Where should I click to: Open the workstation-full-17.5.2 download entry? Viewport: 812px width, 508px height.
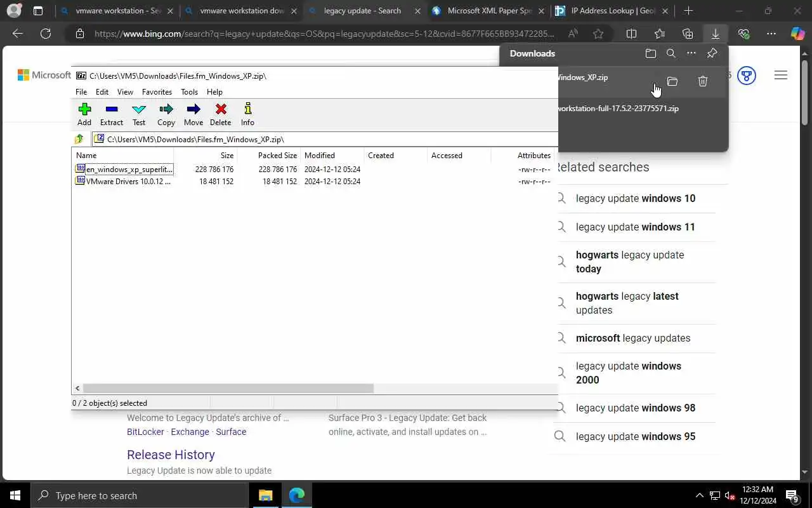click(618, 109)
